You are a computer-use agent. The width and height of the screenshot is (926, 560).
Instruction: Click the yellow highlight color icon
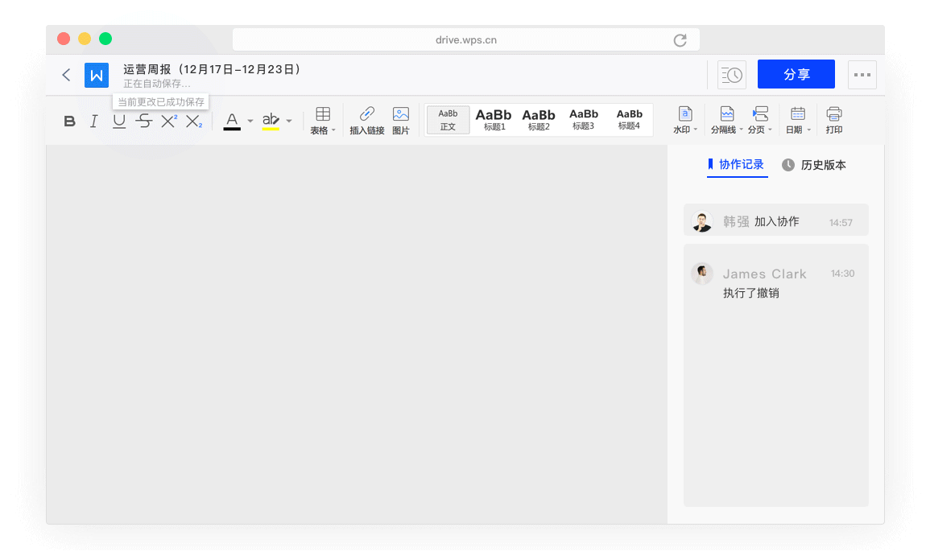pos(271,121)
